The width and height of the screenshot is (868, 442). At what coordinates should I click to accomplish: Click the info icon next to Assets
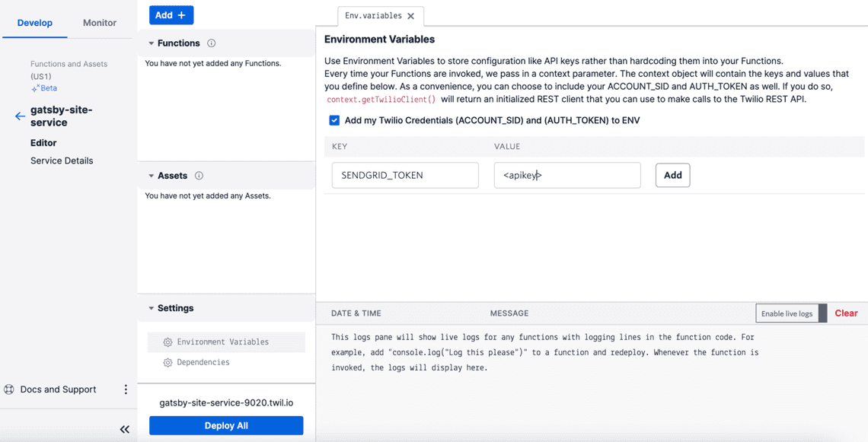[x=199, y=176]
